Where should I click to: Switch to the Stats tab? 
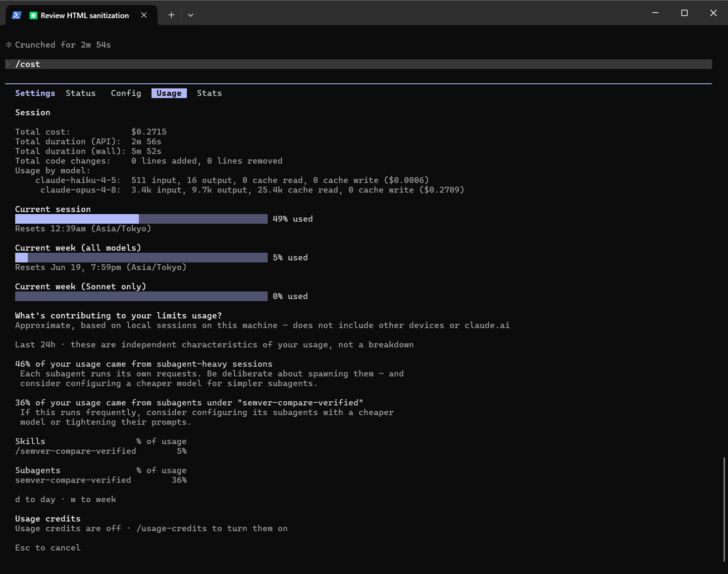[x=209, y=93]
